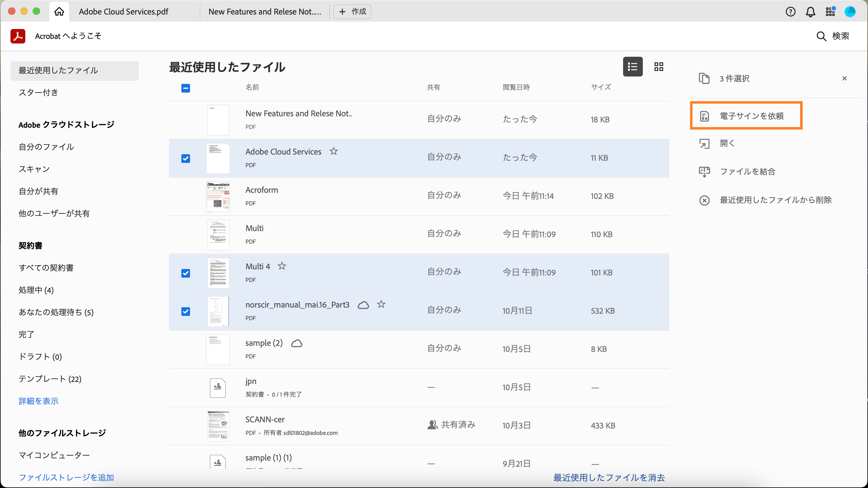Click 最近使用したファイルを消去 link
The height and width of the screenshot is (488, 868).
[x=609, y=477]
